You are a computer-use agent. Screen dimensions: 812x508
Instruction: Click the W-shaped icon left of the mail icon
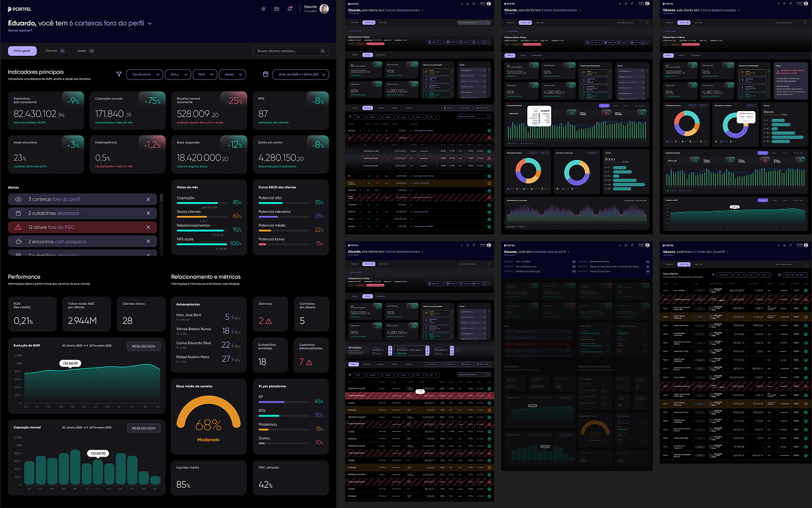(263, 9)
